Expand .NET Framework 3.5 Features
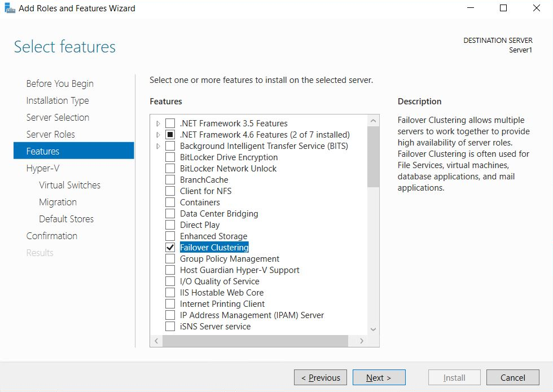 pyautogui.click(x=159, y=123)
